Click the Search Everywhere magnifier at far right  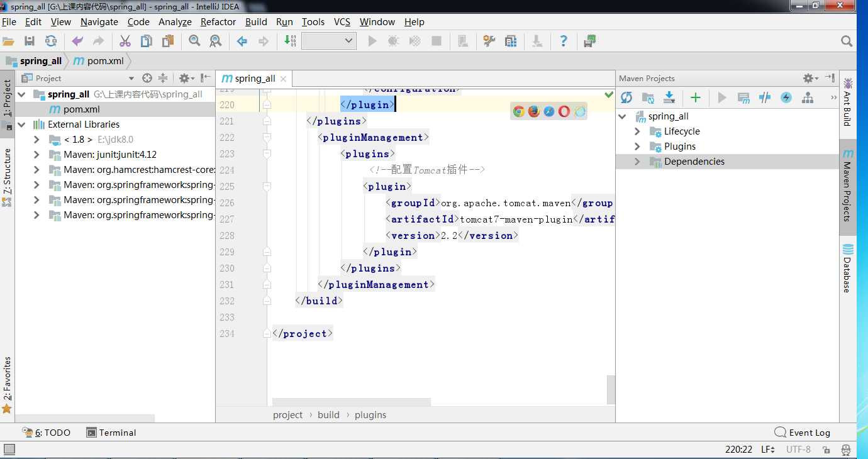click(847, 41)
